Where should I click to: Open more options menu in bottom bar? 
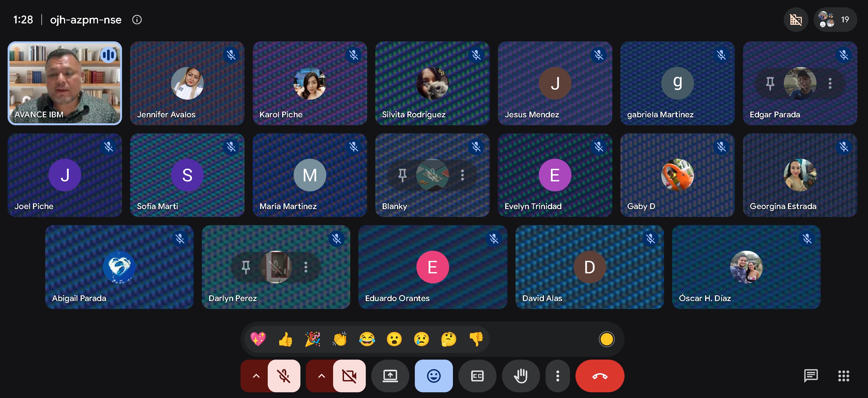558,376
